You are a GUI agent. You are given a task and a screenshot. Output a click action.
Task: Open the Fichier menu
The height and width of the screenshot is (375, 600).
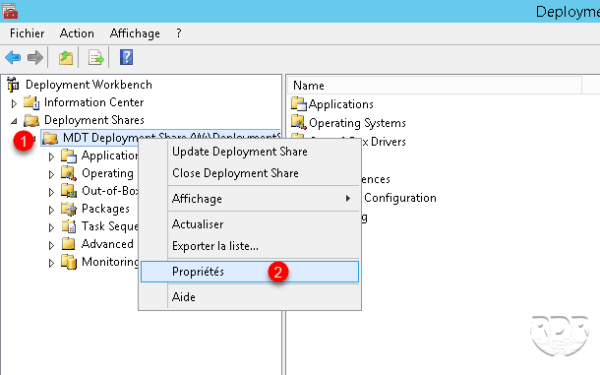pos(27,33)
